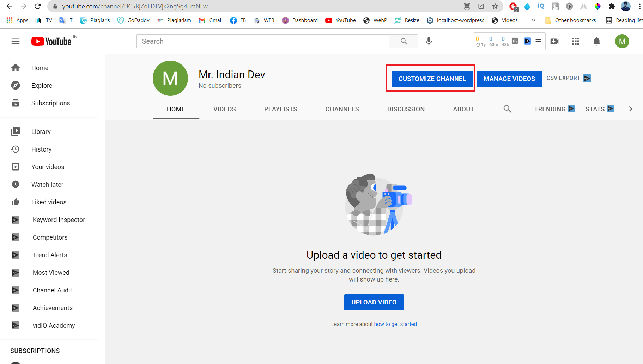Expand hidden bookmarks with double chevron
This screenshot has height=364, width=643.
pos(533,20)
